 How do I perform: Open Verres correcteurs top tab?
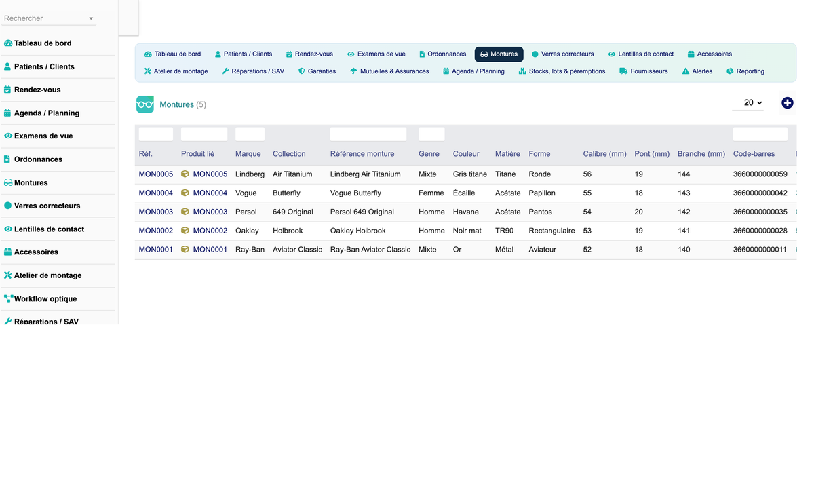click(562, 54)
